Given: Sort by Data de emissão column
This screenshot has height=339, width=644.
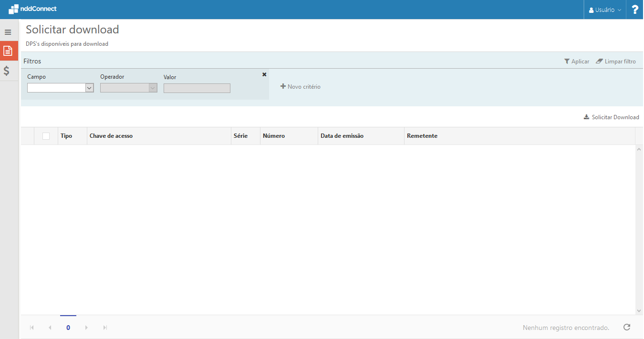Looking at the screenshot, I should (342, 136).
